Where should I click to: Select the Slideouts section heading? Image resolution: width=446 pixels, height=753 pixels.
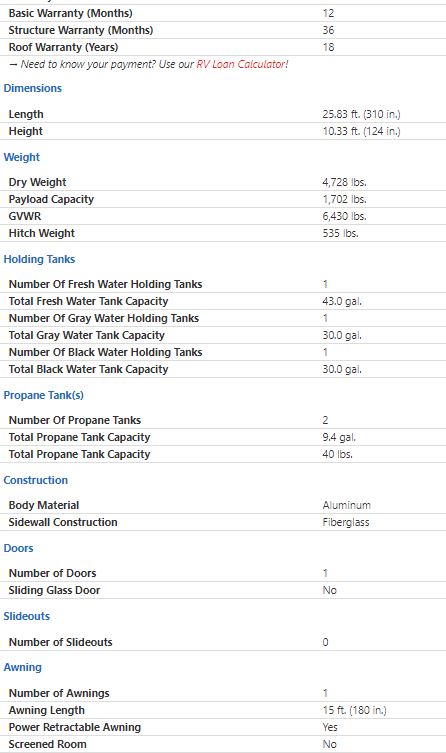click(26, 616)
